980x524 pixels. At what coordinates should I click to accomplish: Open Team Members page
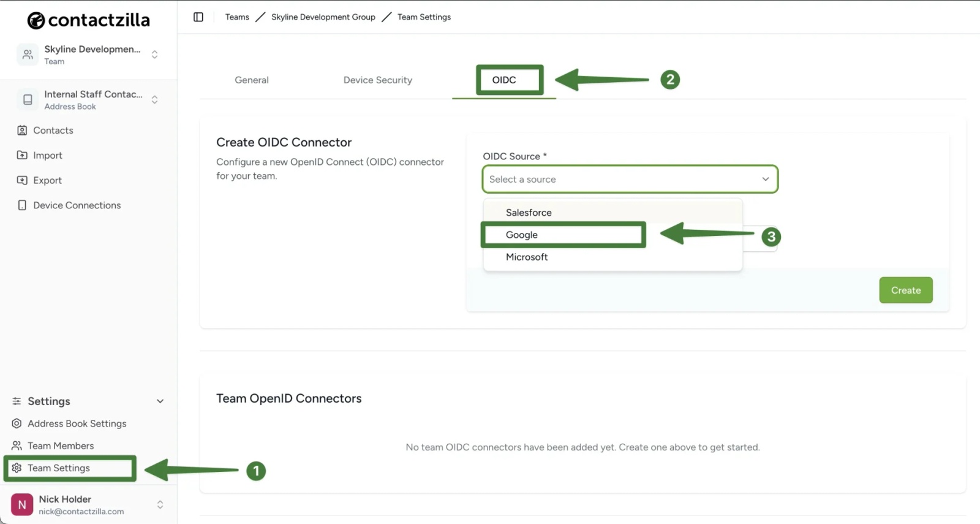(x=61, y=446)
